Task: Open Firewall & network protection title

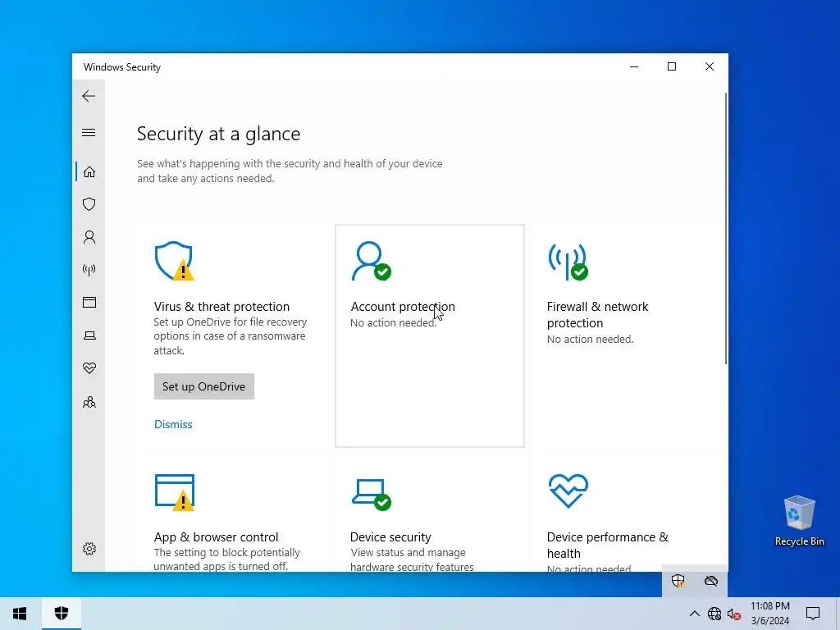Action: (x=597, y=314)
